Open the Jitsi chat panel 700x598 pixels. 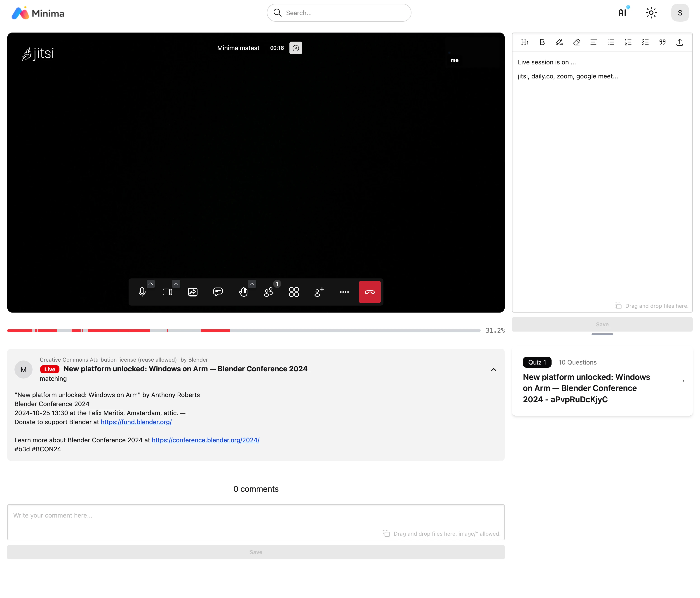click(218, 292)
